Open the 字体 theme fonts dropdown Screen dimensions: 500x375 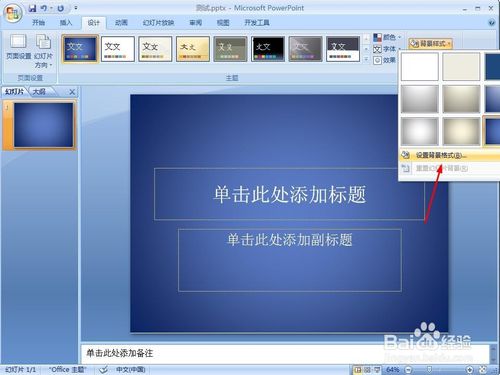[387, 49]
